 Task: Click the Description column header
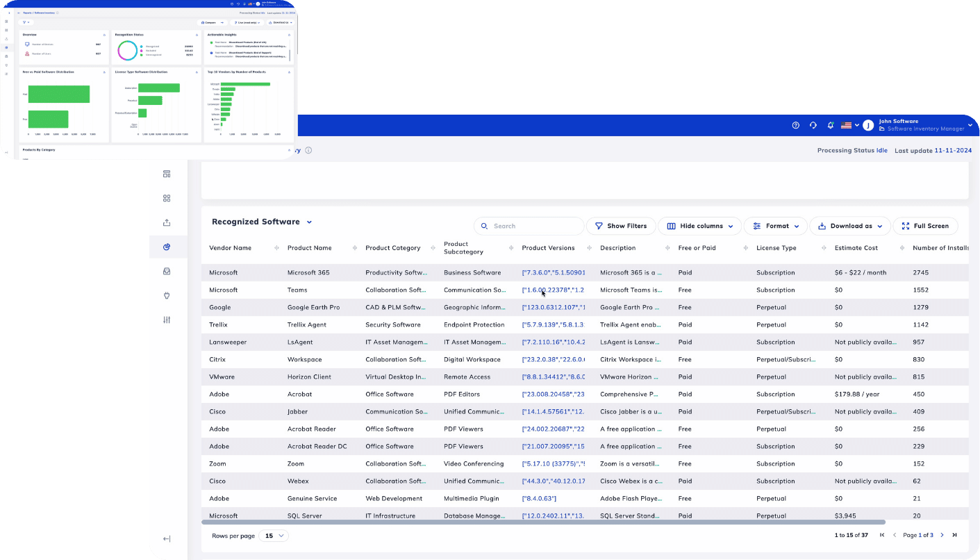[618, 248]
